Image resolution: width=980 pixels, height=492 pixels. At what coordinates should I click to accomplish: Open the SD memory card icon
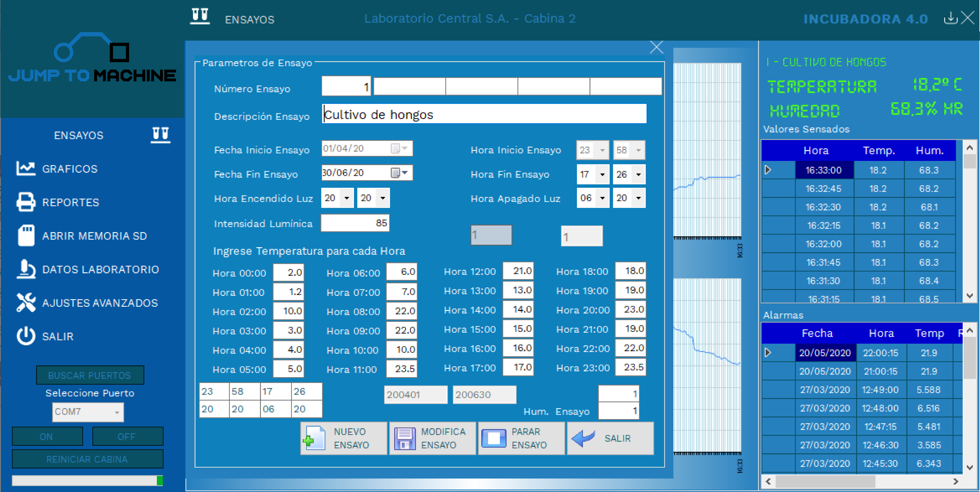click(x=26, y=235)
